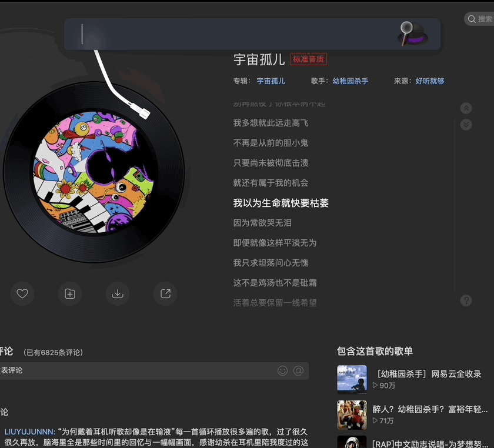Click the song title 宇宙孤儿
The height and width of the screenshot is (448, 494).
[259, 59]
